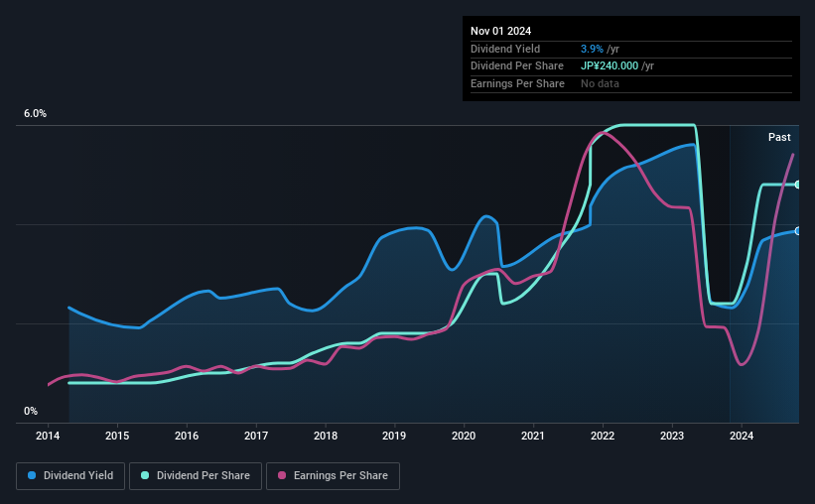Toggle the Earnings Per Share legend button
Screen dimensions: 815x504
click(333, 476)
